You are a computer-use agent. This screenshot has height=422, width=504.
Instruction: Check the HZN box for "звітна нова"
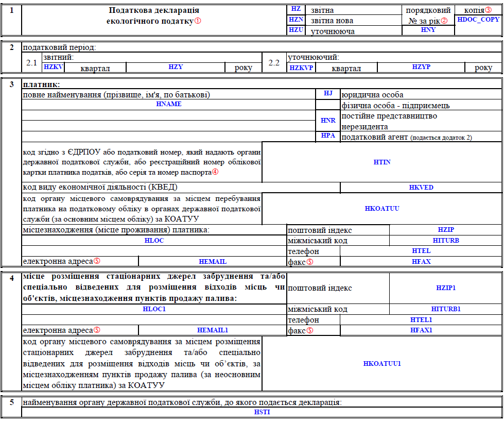(296, 20)
